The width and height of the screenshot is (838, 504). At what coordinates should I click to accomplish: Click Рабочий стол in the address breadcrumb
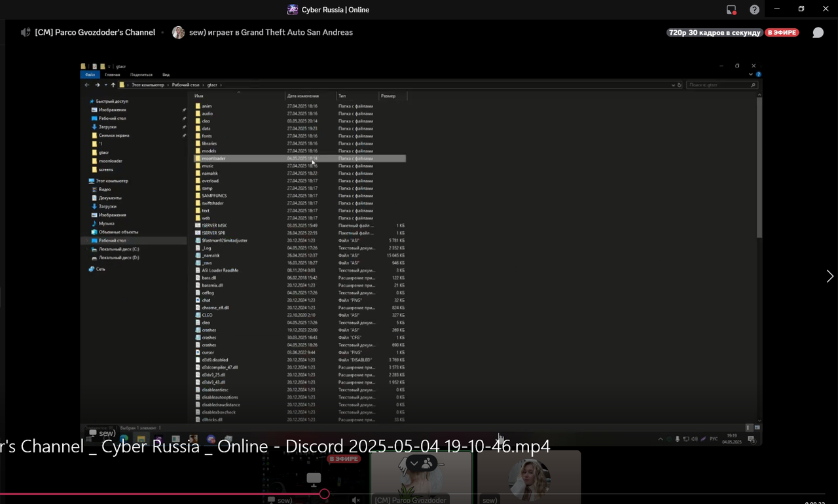[x=187, y=85]
